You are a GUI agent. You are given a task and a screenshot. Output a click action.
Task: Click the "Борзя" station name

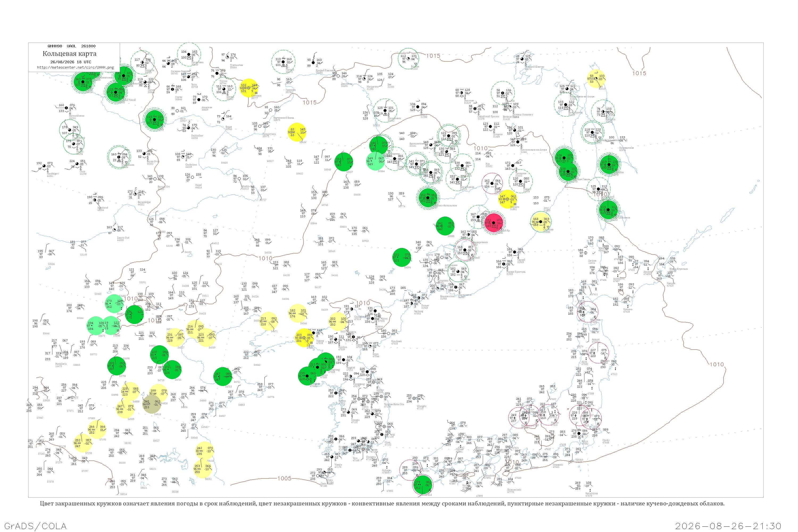229,127
